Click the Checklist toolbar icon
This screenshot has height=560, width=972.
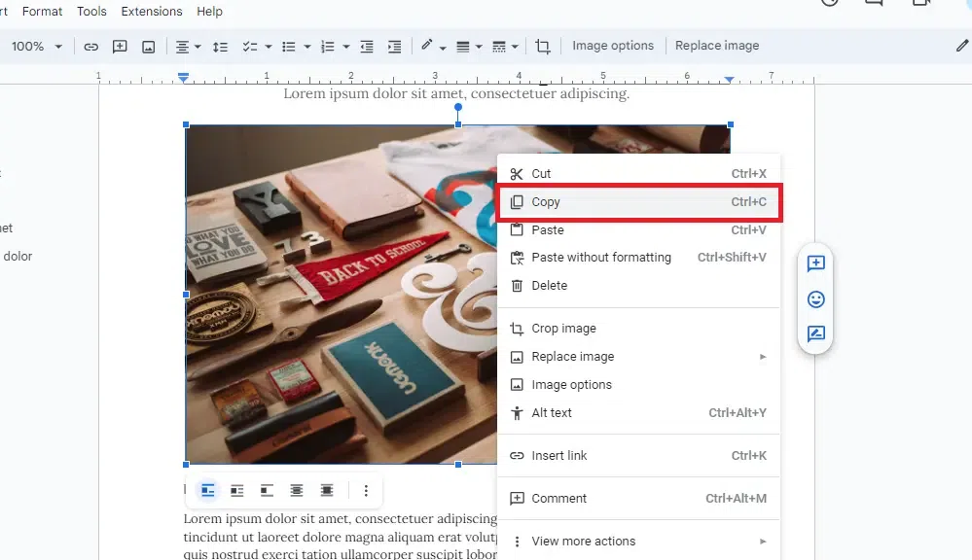pos(250,47)
